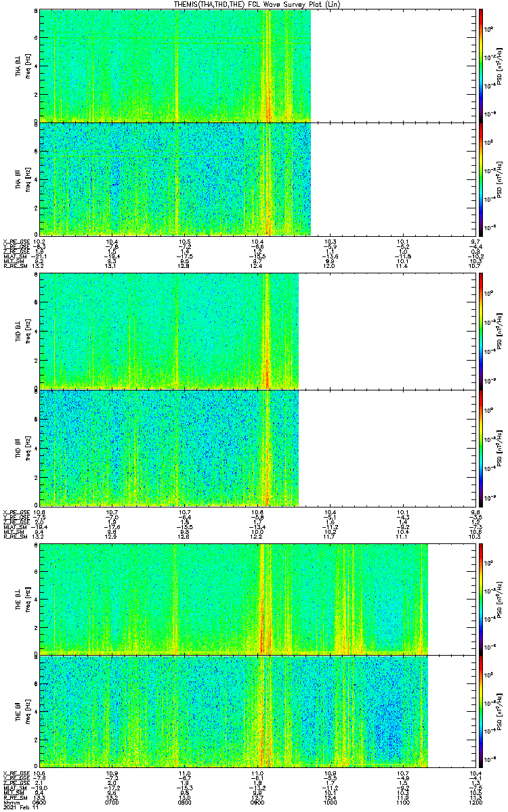Click the PSD color bar beside THE B-parallel
Screen dimensions: 508x812
pyautogui.click(x=481, y=710)
